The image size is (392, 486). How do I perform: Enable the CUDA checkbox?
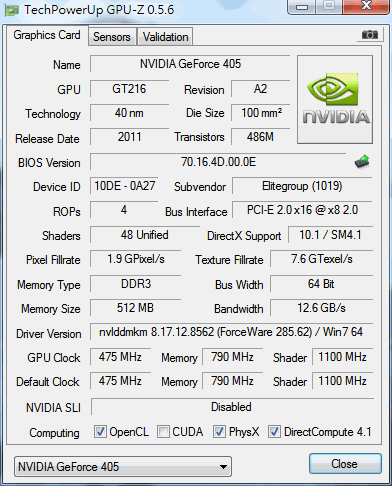(x=163, y=431)
